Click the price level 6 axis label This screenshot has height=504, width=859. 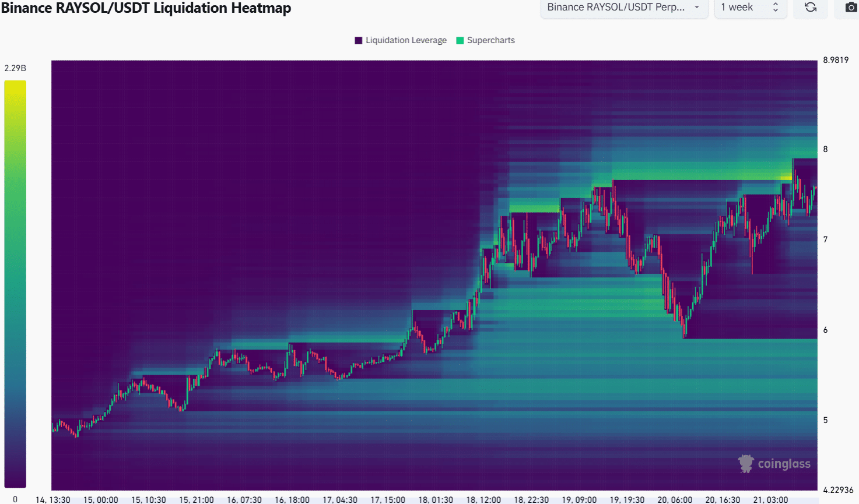[825, 330]
